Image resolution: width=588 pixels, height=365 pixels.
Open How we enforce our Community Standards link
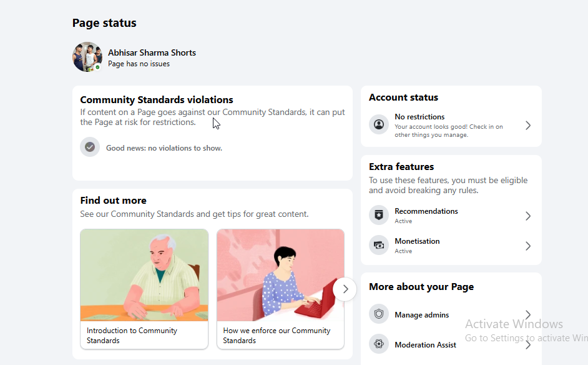[277, 336]
